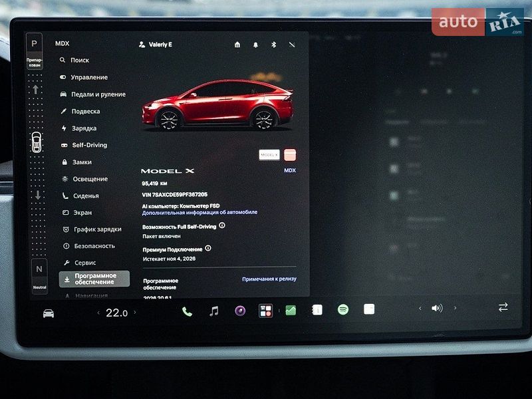
Task: Open the Подвеска menu
Action: pyautogui.click(x=80, y=111)
